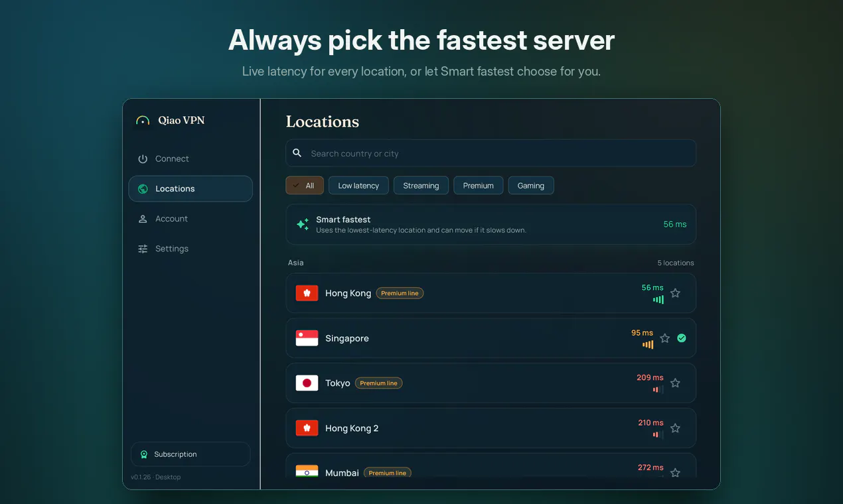Click the badge icon beside Subscription
This screenshot has height=504, width=843.
coord(144,455)
